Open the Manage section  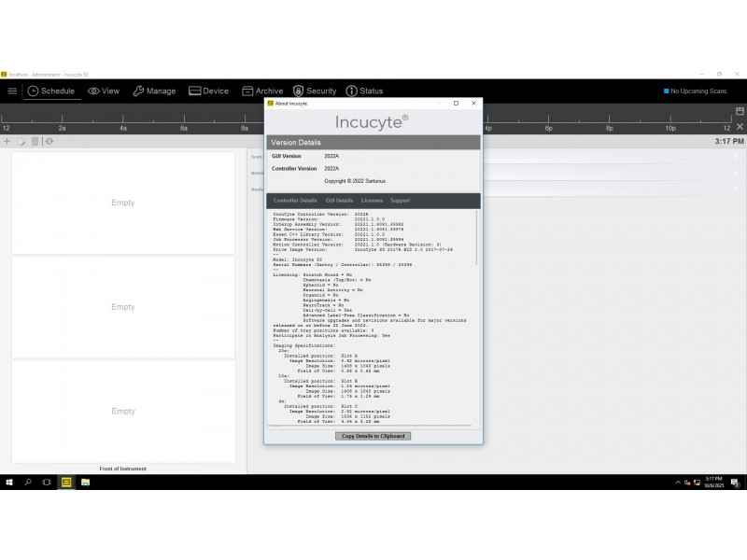(154, 91)
